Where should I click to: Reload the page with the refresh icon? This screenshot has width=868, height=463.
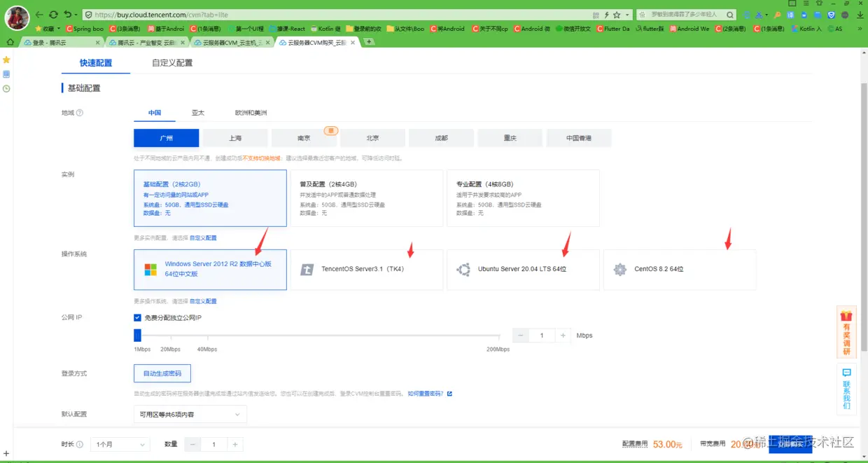click(53, 15)
